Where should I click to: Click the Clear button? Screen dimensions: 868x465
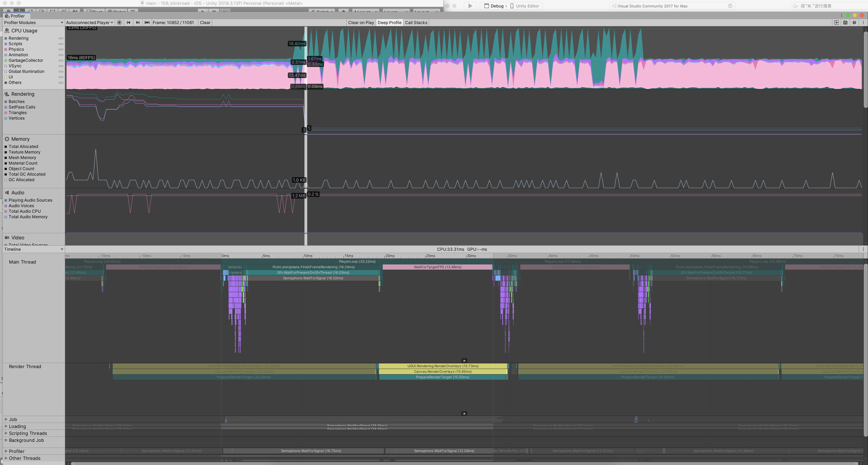coord(205,22)
